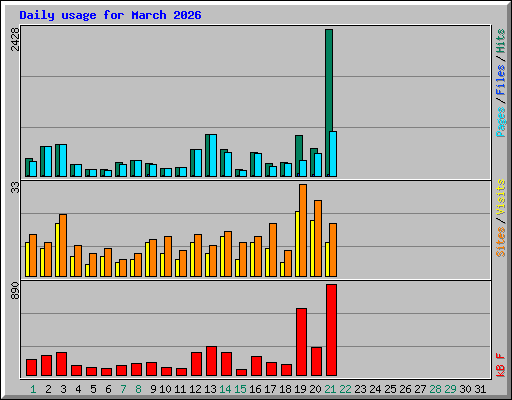Image resolution: width=512 pixels, height=400 pixels.
Task: Click day label 26 on the x-axis
Action: point(405,389)
